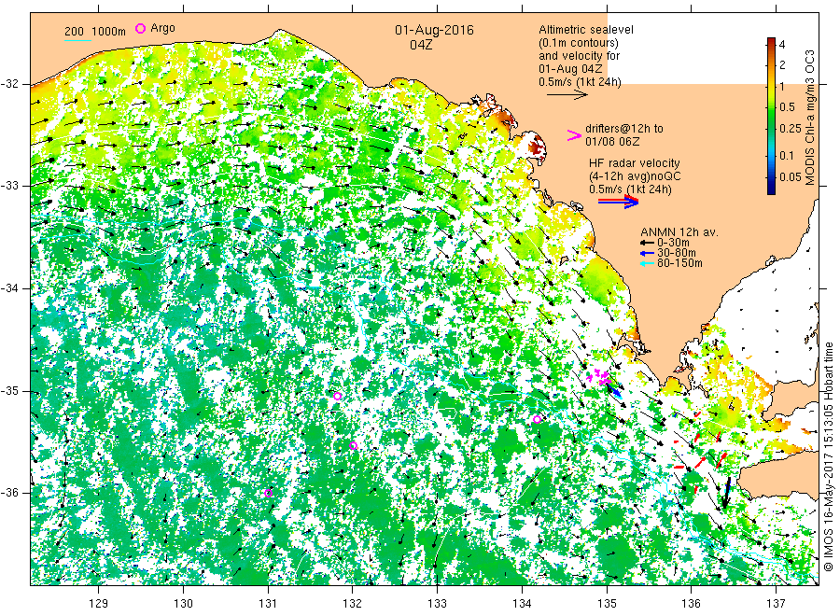This screenshot has height=616, width=840.
Task: Click the colorbar tick value 4
Action: point(782,45)
